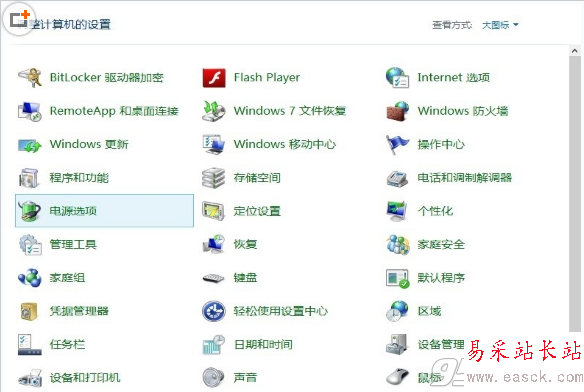Click the 区域 globe and clock icon

[x=397, y=311]
